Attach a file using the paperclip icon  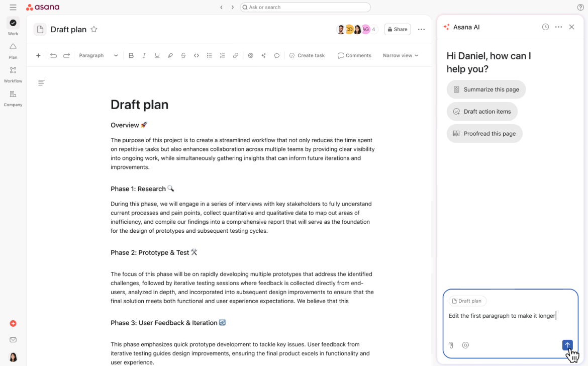coord(451,345)
